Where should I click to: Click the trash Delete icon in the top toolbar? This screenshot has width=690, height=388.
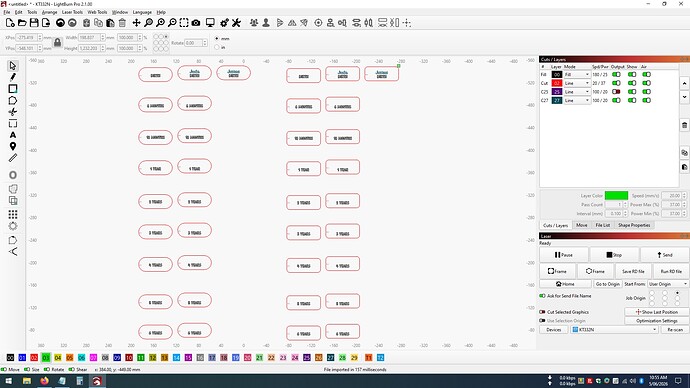[122, 23]
